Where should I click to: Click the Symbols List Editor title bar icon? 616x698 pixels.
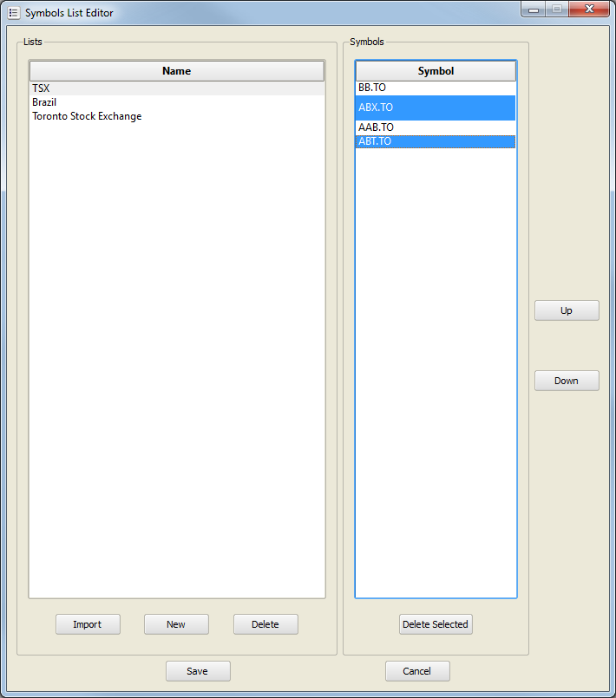tap(13, 13)
